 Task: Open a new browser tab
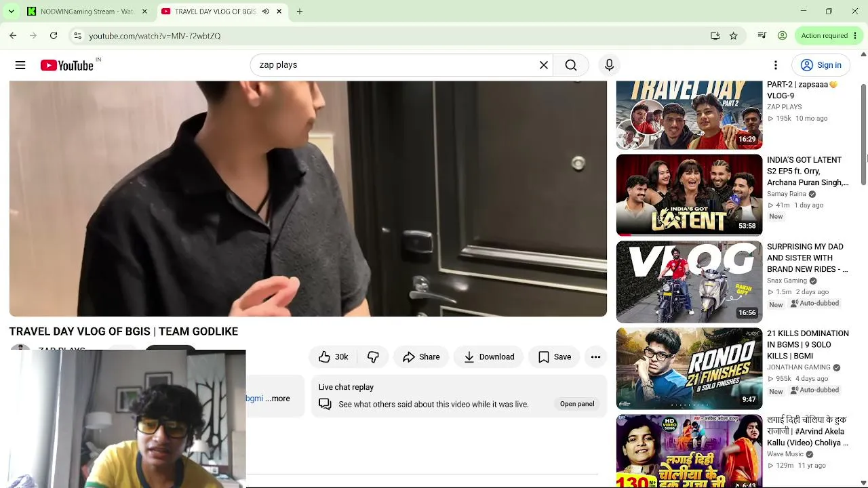[300, 12]
